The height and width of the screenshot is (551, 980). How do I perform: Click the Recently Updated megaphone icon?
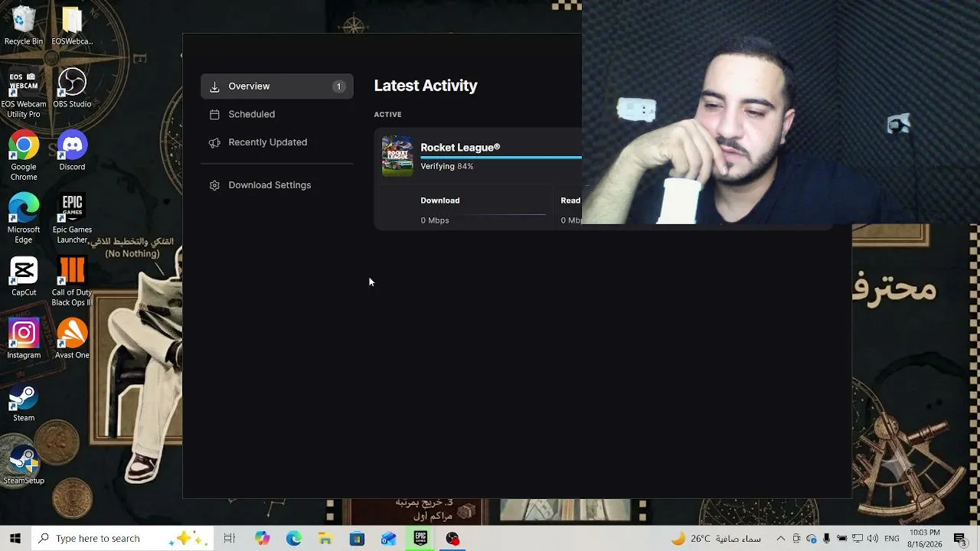(214, 142)
